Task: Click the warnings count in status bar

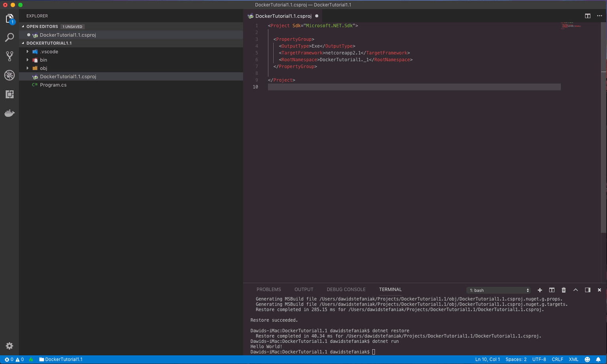Action: tap(19, 360)
